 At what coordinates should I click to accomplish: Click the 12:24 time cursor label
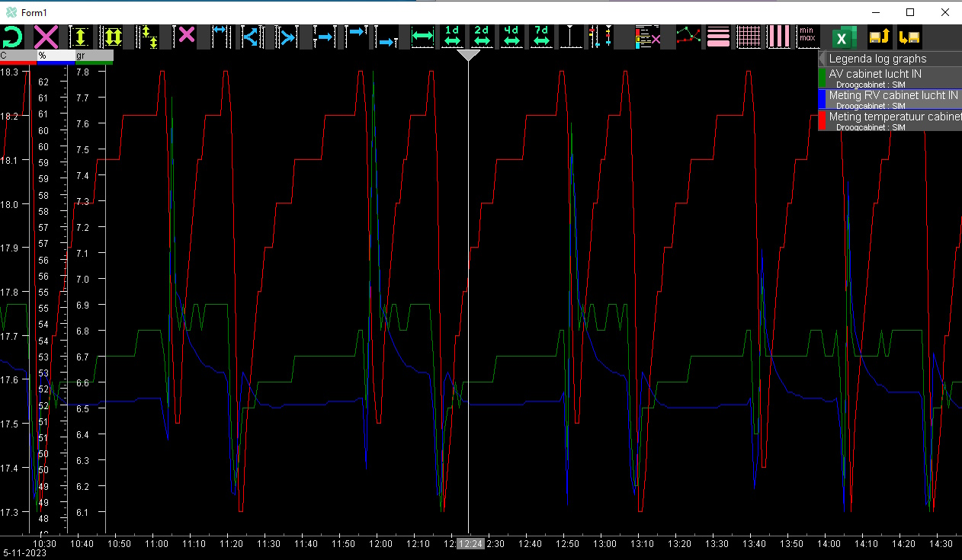click(470, 544)
